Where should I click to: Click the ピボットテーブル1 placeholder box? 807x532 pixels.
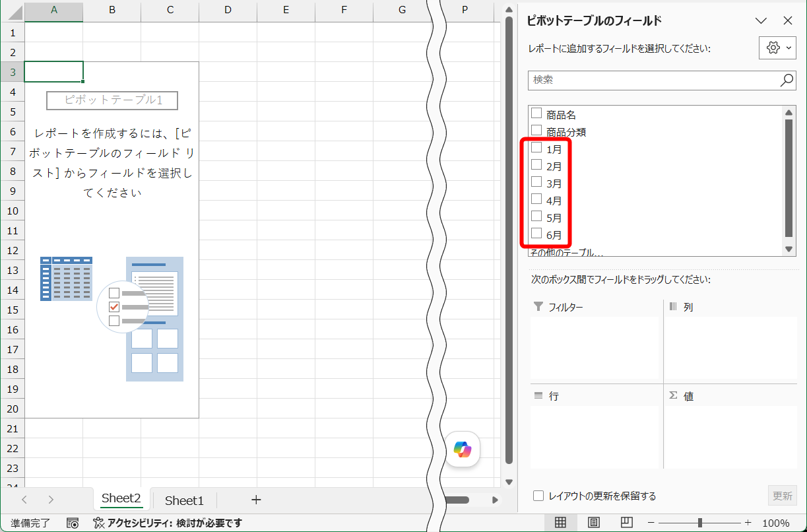pyautogui.click(x=112, y=100)
